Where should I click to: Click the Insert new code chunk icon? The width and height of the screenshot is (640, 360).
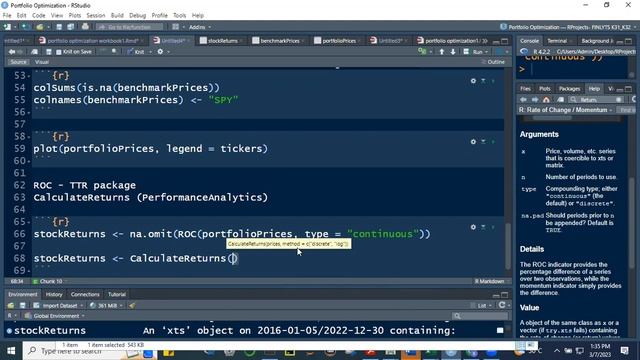point(422,52)
